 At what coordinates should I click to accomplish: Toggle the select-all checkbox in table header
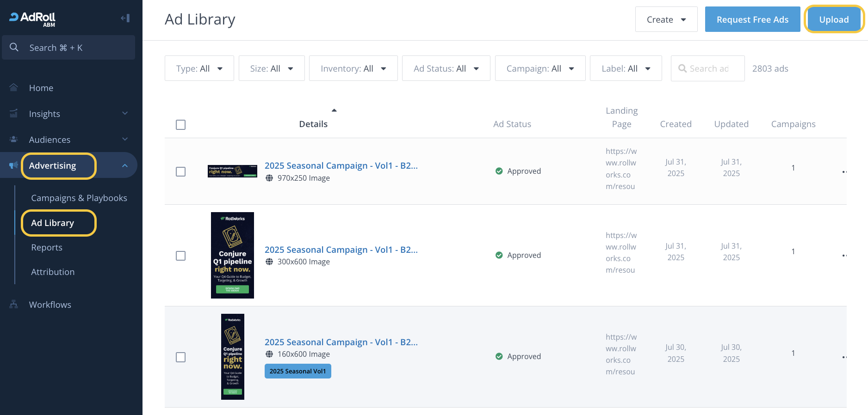[x=181, y=125]
